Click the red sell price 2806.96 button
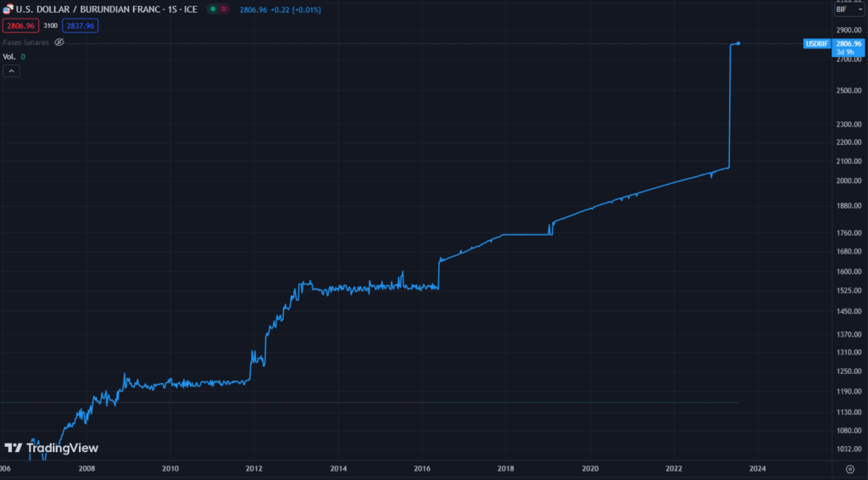 click(20, 26)
